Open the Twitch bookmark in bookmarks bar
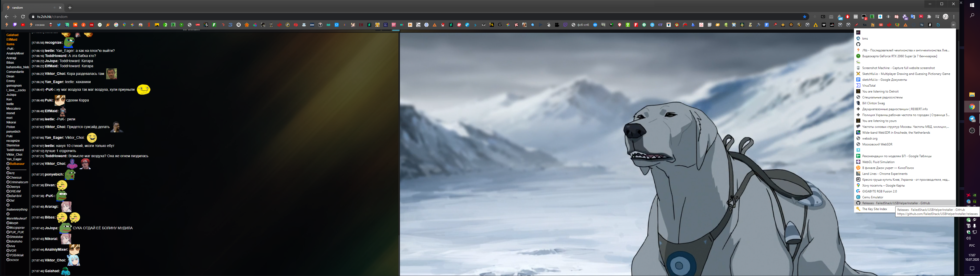Screen dimensions: 980x276 pos(15,25)
